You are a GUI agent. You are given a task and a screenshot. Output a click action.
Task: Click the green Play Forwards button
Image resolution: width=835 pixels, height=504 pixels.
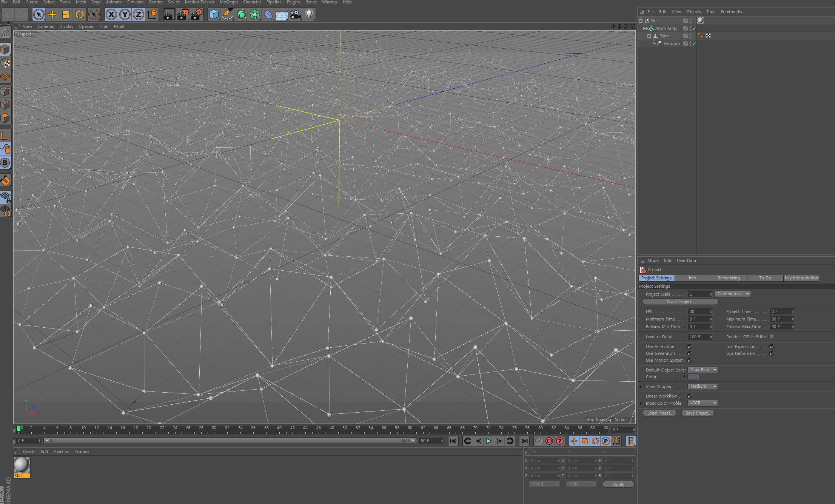click(x=488, y=441)
